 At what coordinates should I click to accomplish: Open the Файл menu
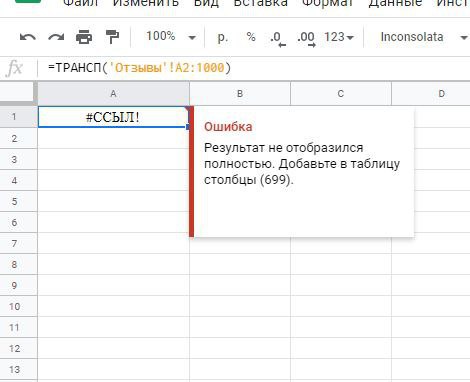(80, 3)
